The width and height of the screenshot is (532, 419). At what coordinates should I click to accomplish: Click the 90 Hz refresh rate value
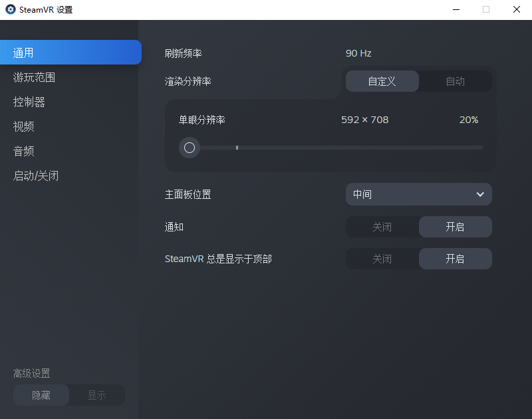click(358, 53)
